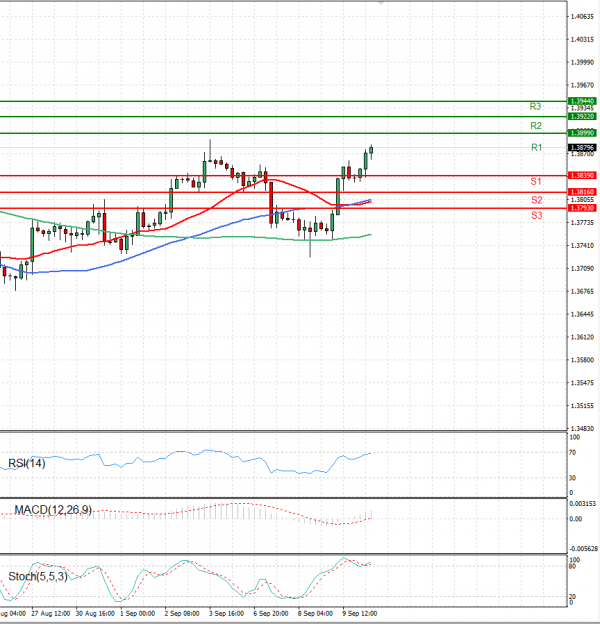The width and height of the screenshot is (600, 624).
Task: Click the 1.40635 price axis label
Action: click(582, 16)
